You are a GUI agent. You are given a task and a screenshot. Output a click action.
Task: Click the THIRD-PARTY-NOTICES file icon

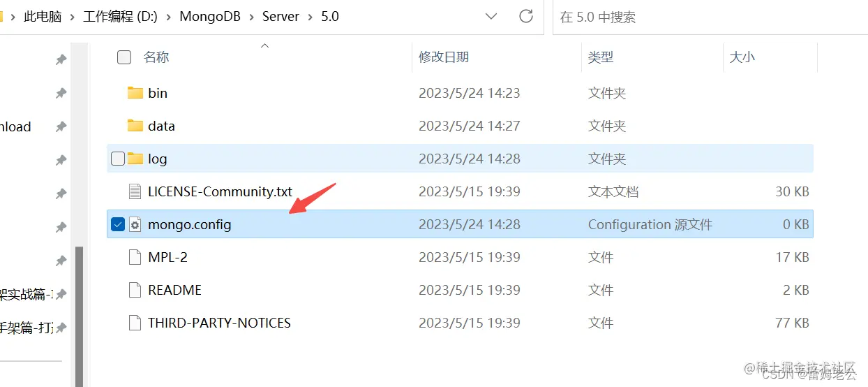[x=135, y=323]
